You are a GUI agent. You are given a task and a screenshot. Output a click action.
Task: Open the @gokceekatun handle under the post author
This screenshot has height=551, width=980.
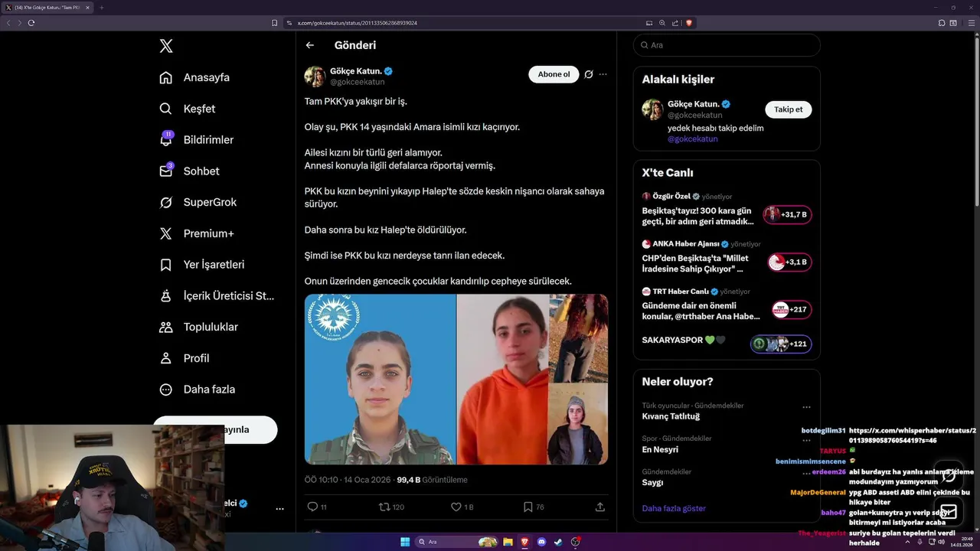357,82
